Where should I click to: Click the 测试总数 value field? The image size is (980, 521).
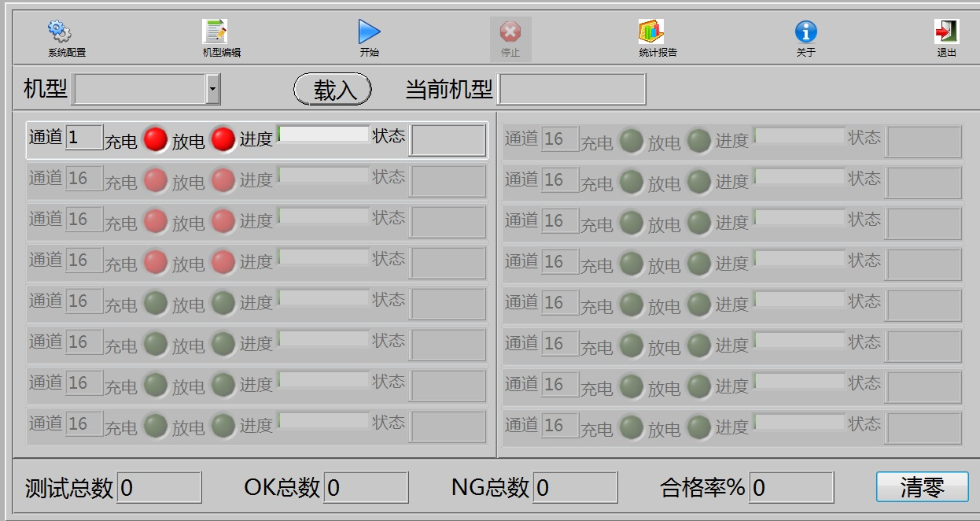click(x=160, y=488)
